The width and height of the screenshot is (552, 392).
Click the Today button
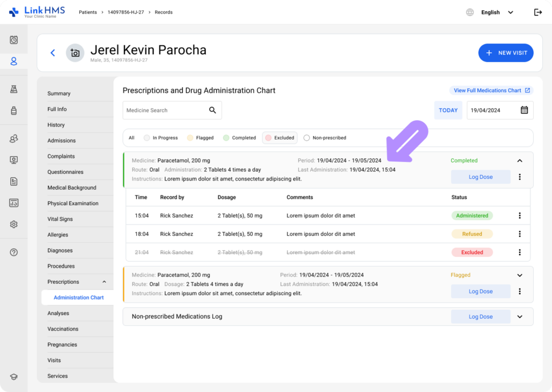(x=448, y=110)
